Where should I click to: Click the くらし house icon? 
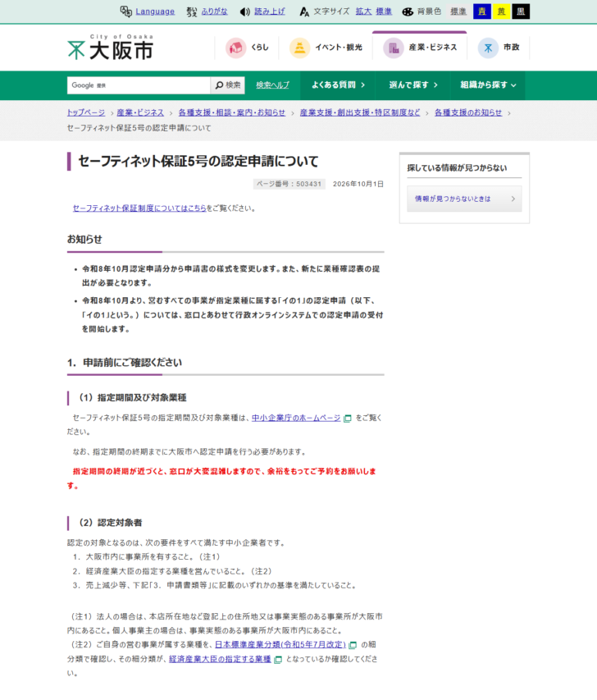235,48
